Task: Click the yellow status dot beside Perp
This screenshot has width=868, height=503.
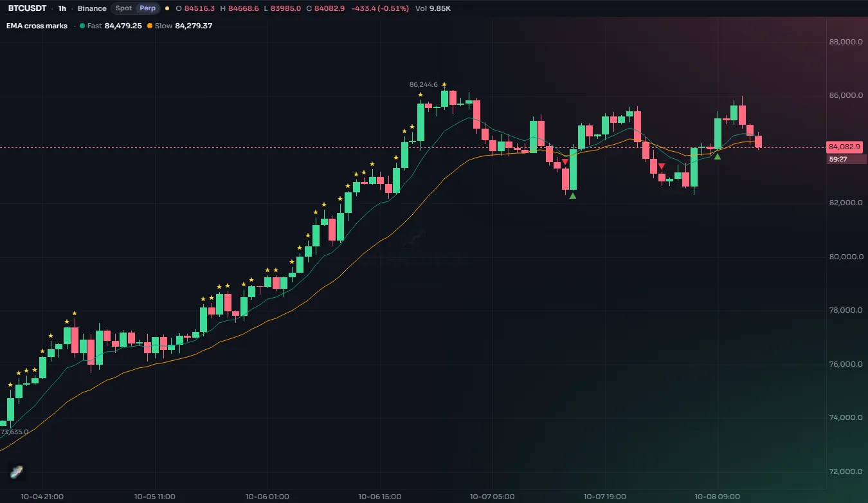Action: (167, 8)
